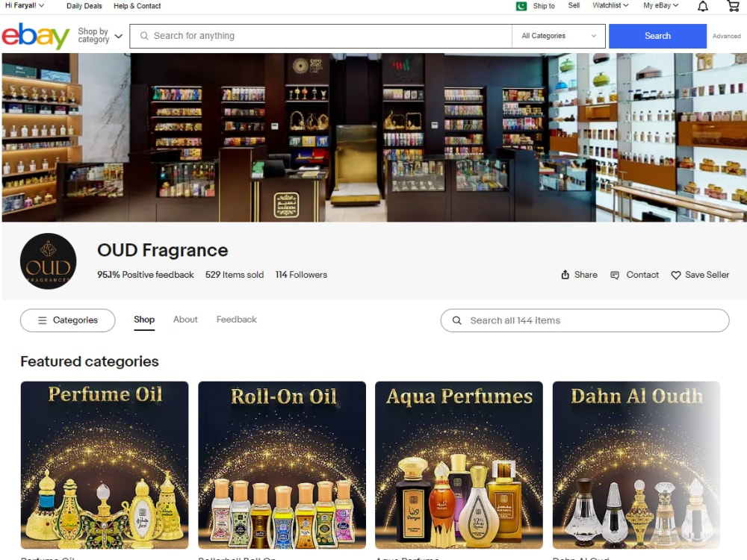Click the OUD Fragrance round store logo
This screenshot has height=560, width=747.
tap(48, 261)
